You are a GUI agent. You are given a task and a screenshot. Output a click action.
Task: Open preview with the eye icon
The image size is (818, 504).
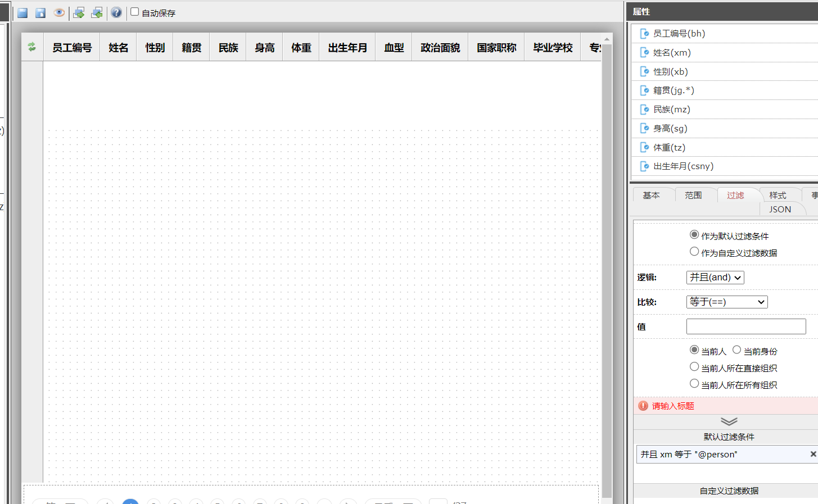click(59, 12)
